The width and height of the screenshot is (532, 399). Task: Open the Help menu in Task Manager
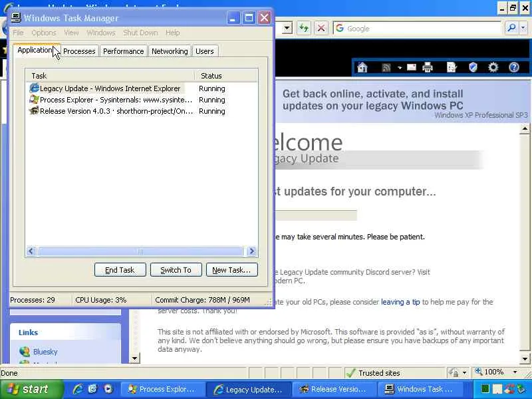[173, 33]
